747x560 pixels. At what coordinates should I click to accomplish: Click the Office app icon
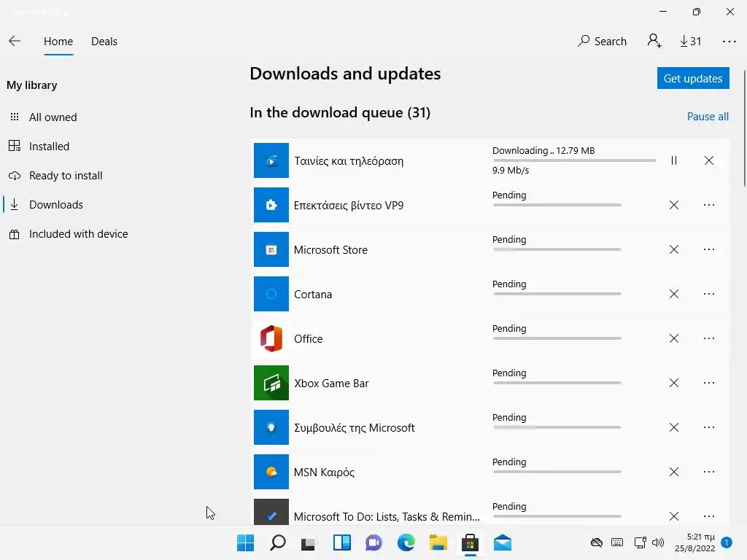pos(271,338)
